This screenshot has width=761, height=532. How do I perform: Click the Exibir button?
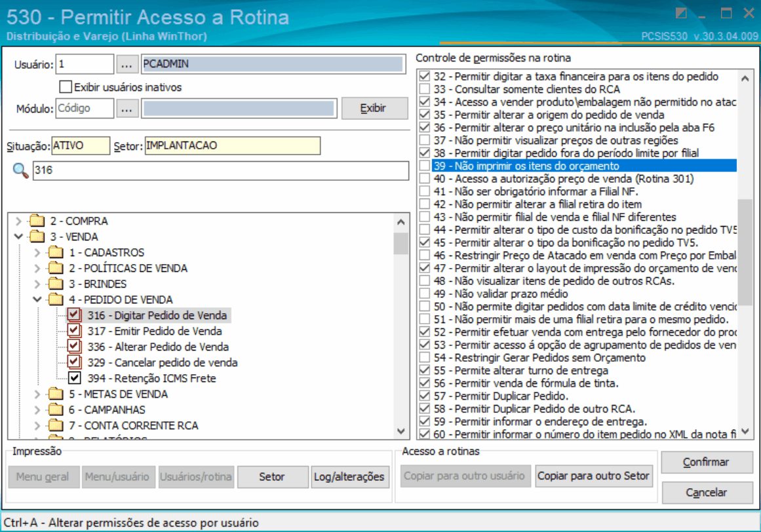pos(374,108)
